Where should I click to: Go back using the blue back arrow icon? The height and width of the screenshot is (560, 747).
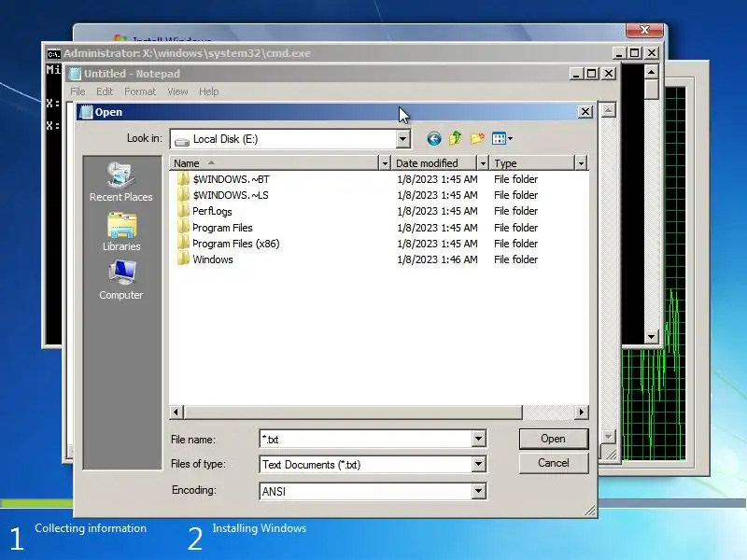pos(433,138)
